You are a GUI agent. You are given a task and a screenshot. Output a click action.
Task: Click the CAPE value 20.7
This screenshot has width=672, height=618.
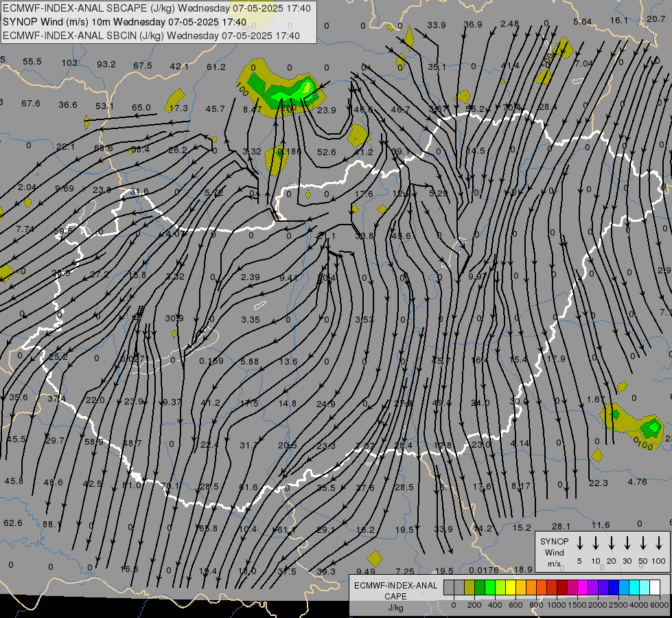pos(656,19)
